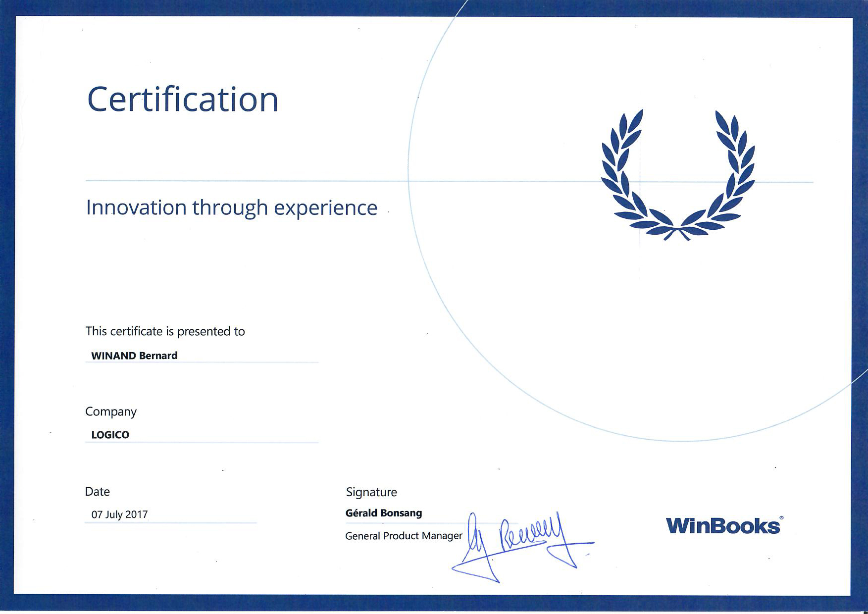Click the Gérald Bonsang name label

point(383,513)
